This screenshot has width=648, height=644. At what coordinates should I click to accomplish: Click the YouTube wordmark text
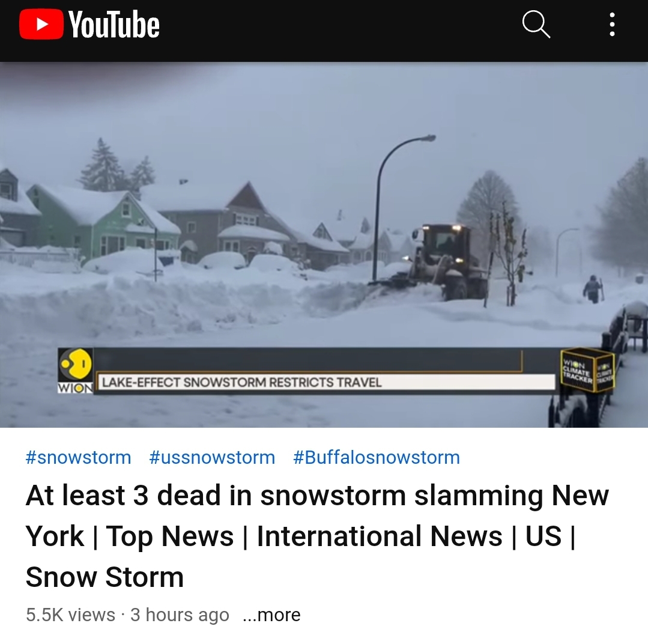coord(114,25)
